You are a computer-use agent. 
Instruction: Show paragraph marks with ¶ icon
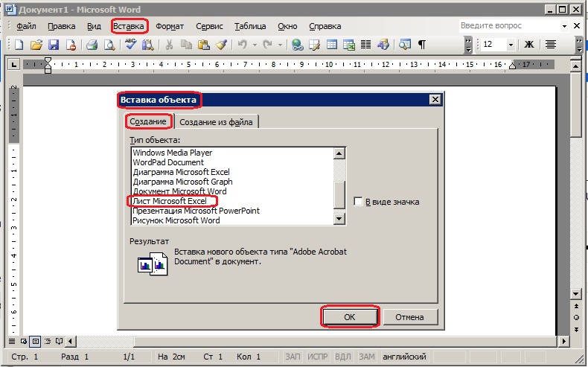(422, 45)
